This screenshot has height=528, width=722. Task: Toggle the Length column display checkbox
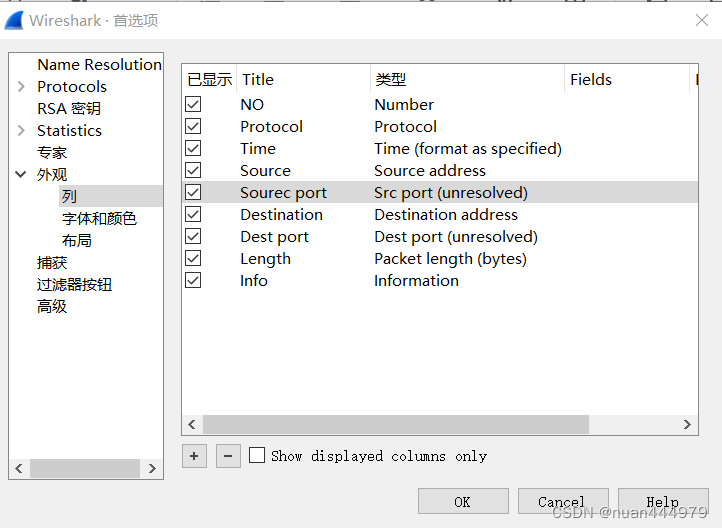193,258
